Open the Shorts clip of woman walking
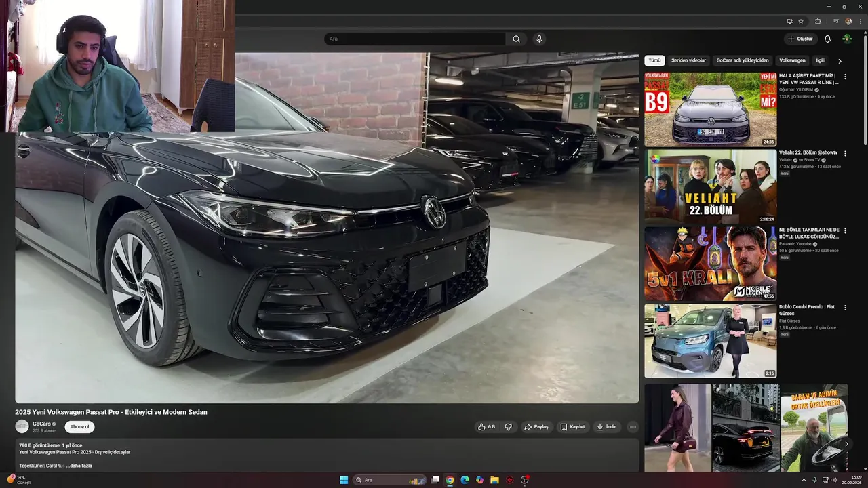This screenshot has width=868, height=488. (x=677, y=428)
